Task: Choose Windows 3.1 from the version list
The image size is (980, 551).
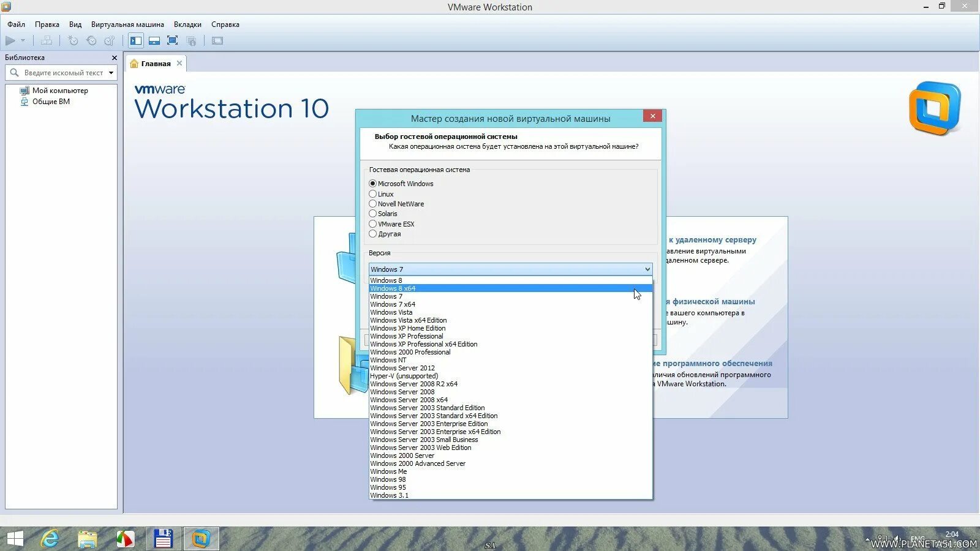Action: [x=510, y=495]
